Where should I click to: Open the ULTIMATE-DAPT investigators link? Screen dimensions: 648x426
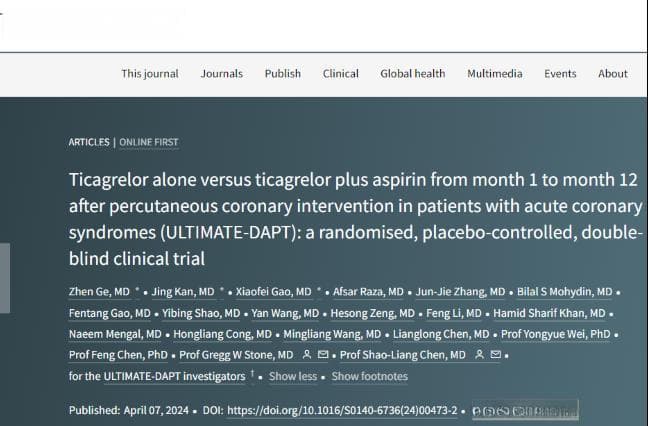[x=174, y=376]
